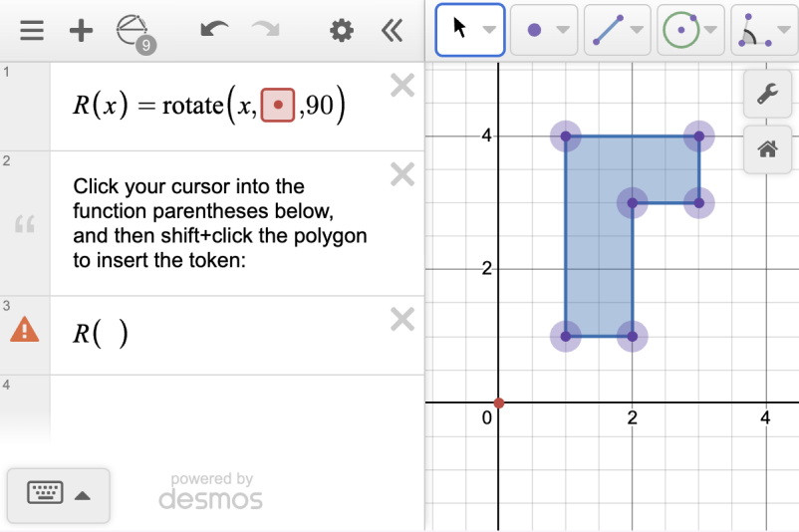Expand the Circle tool dropdown
Image resolution: width=799 pixels, height=532 pixels.
(x=710, y=30)
